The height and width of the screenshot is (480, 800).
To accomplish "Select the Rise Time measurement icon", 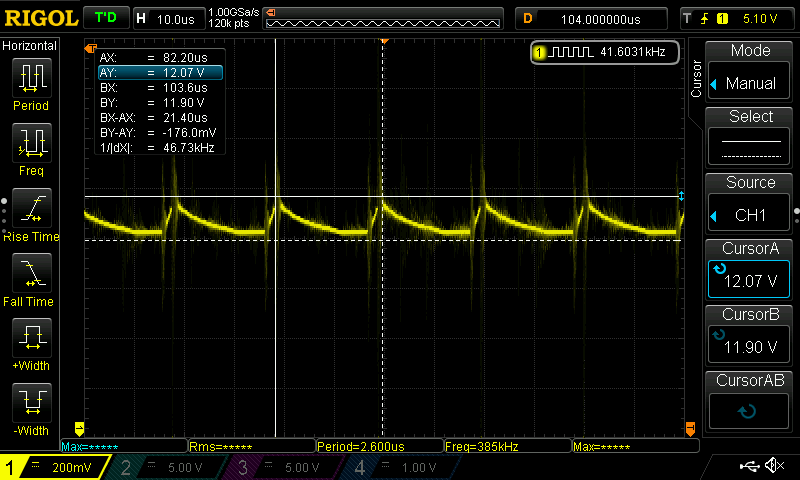I will click(x=32, y=208).
